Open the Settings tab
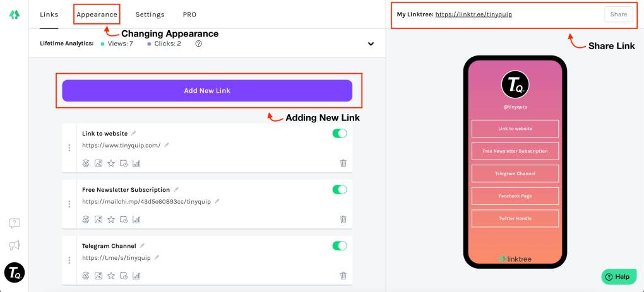The width and height of the screenshot is (644, 292). click(x=150, y=15)
